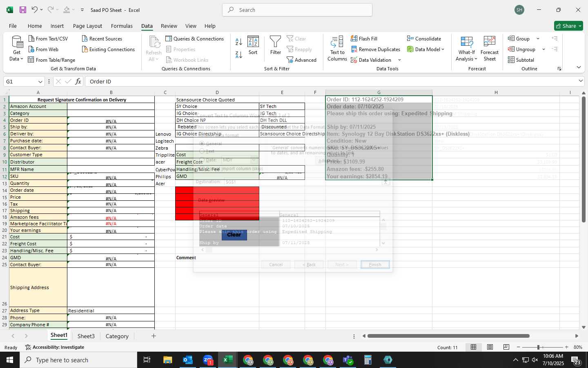Click the Back wizard button
The image size is (588, 368).
(x=309, y=265)
